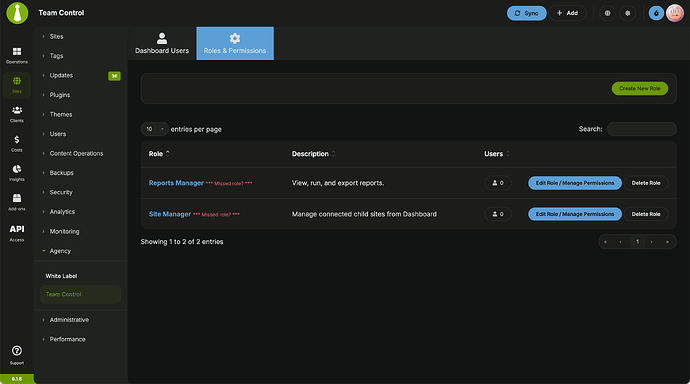Screen dimensions: 690x384
Task: Focus the Search input field
Action: pyautogui.click(x=642, y=129)
